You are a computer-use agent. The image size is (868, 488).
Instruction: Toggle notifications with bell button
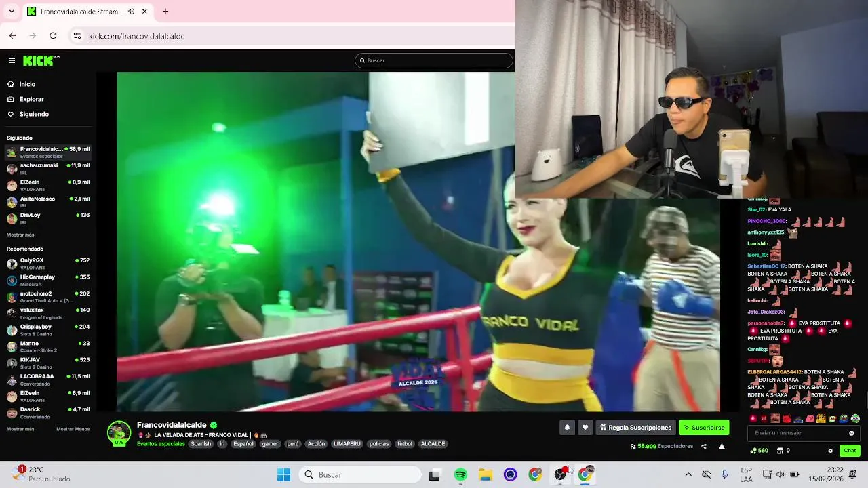tap(567, 428)
